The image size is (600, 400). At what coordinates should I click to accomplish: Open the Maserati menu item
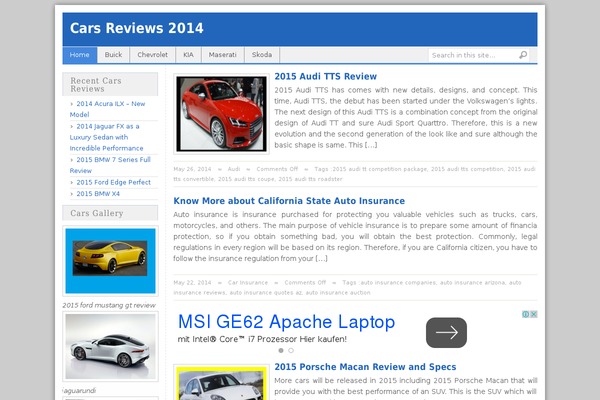click(x=223, y=55)
